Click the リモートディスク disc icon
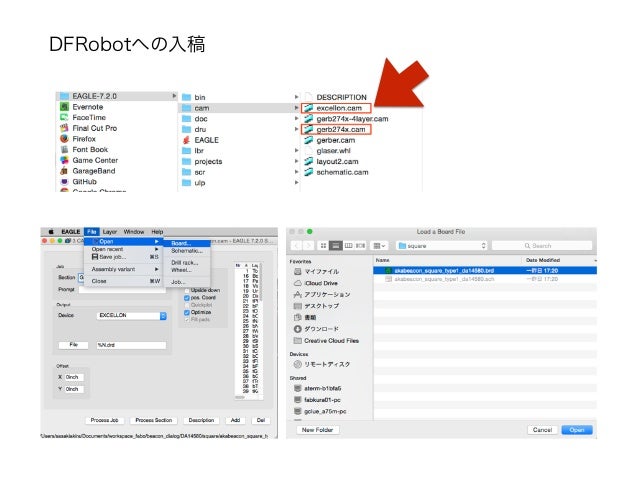 [298, 364]
